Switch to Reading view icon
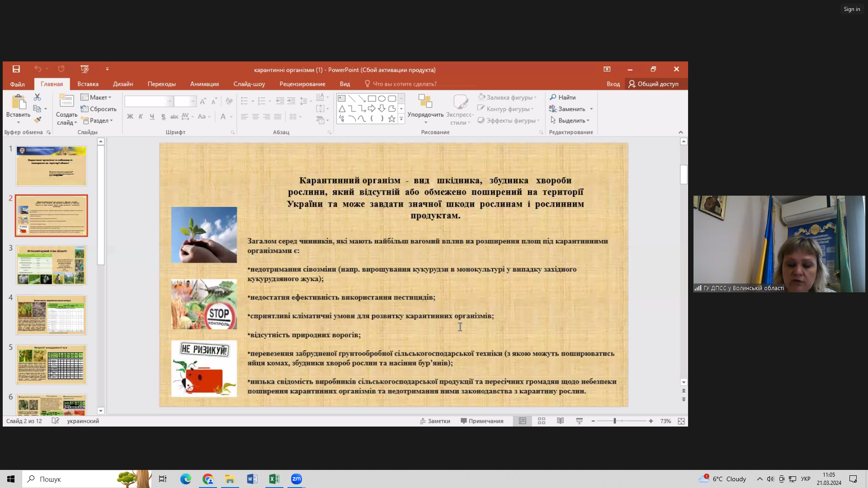Viewport: 868px width, 488px height. tap(561, 421)
